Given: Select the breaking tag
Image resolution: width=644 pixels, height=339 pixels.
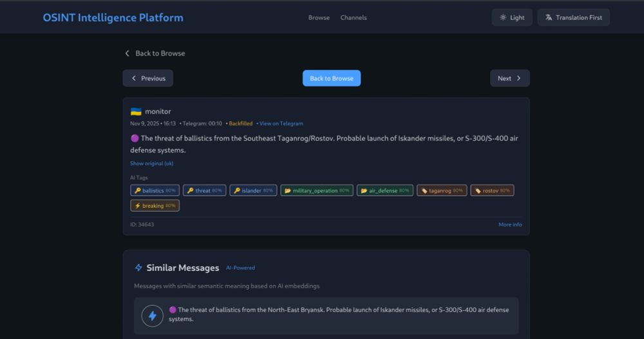Looking at the screenshot, I should (x=155, y=206).
